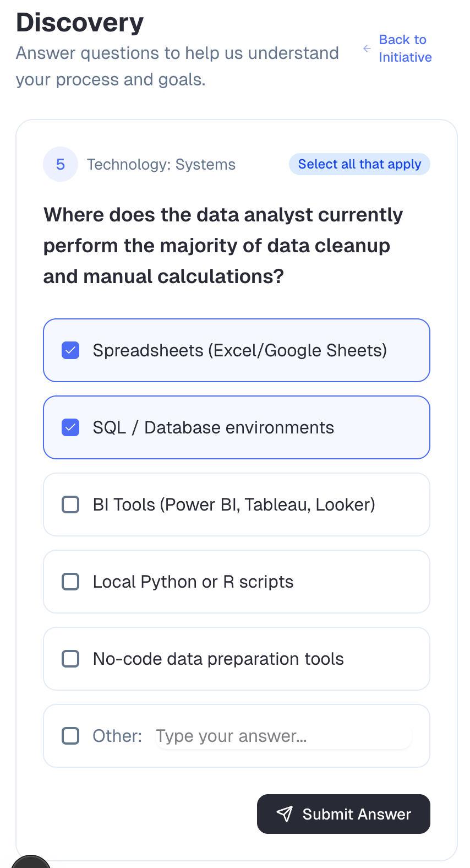This screenshot has height=868, width=470.
Task: Click the Type your answer input field
Action: [282, 735]
